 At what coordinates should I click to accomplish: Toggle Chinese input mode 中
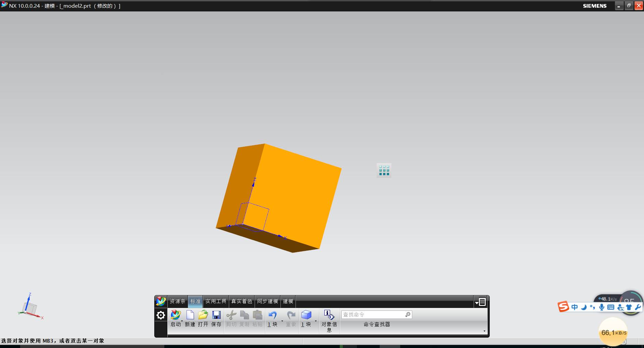575,307
